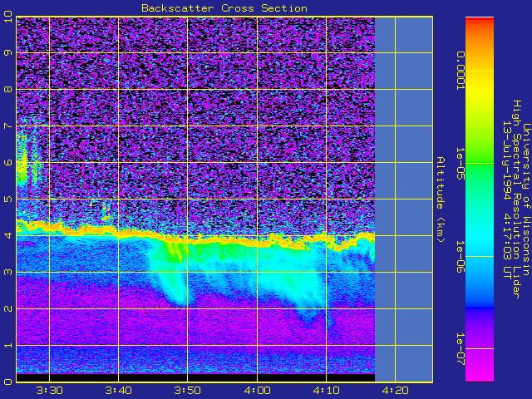This screenshot has height=399, width=532.
Task: Click altitude axis label 3
Action: click(7, 272)
